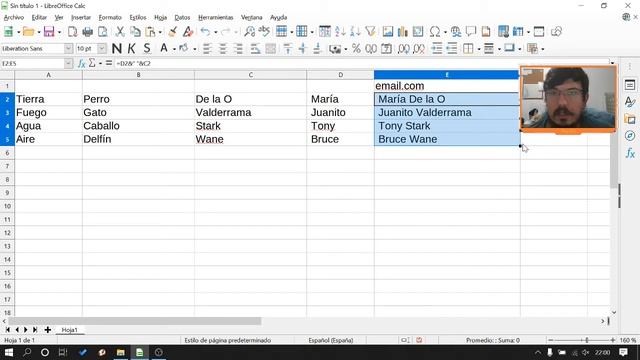Open the font color dropdown arrow

(x=174, y=49)
